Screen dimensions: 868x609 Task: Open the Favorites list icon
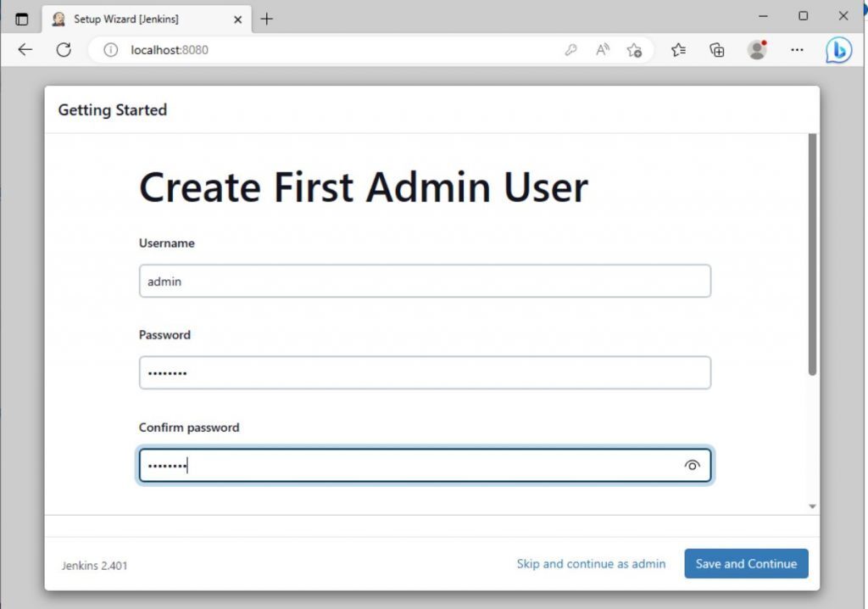coord(678,50)
